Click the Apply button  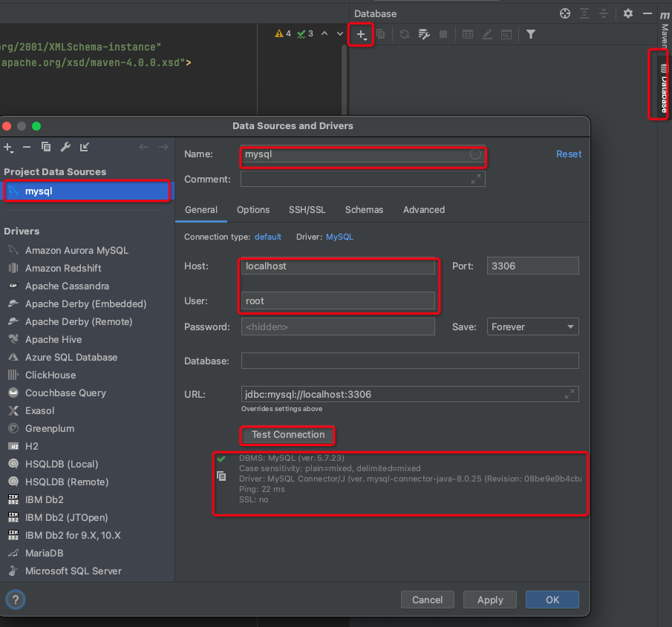(x=490, y=600)
